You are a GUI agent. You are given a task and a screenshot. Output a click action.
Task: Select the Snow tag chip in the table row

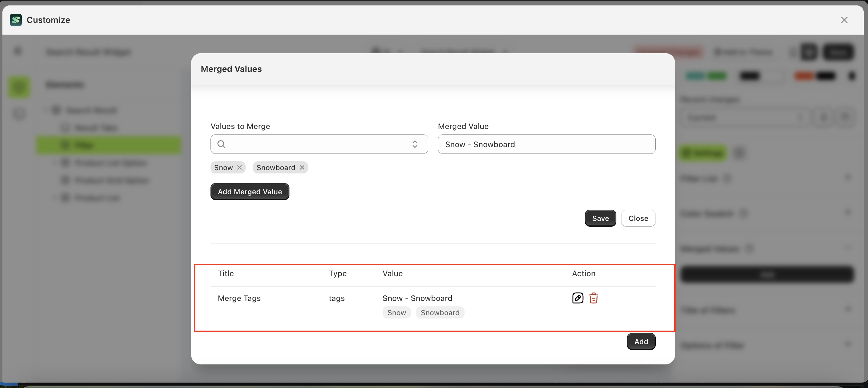(x=396, y=312)
